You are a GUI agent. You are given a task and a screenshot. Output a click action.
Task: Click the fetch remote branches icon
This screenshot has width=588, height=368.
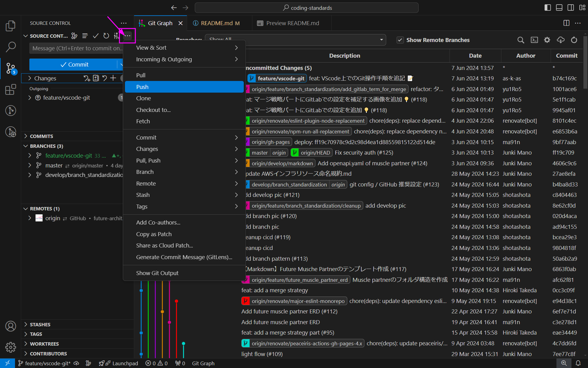[x=560, y=40]
